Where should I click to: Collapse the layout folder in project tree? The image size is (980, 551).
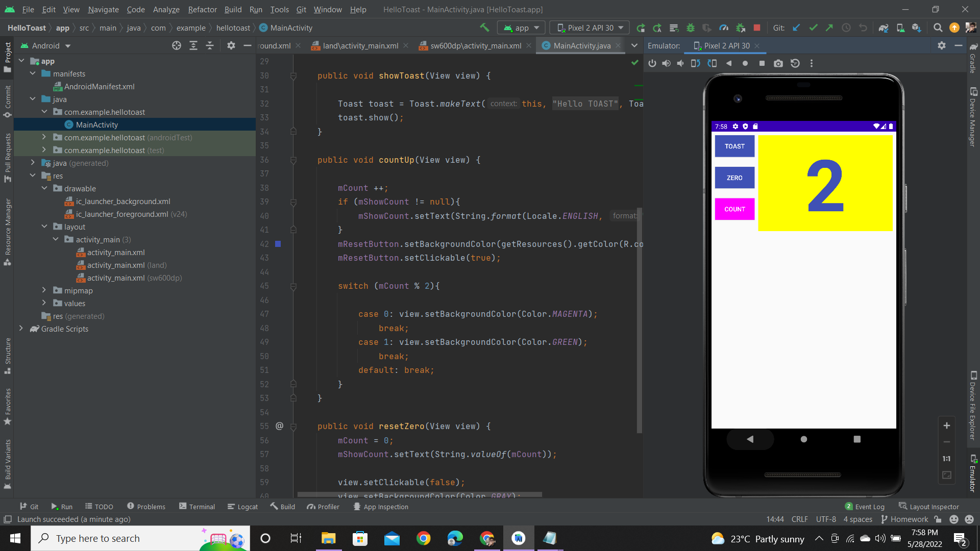[x=45, y=227]
